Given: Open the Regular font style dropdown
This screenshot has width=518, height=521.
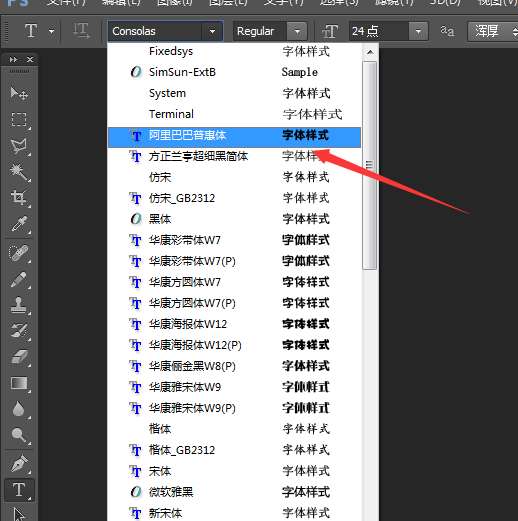Looking at the screenshot, I should tap(297, 31).
